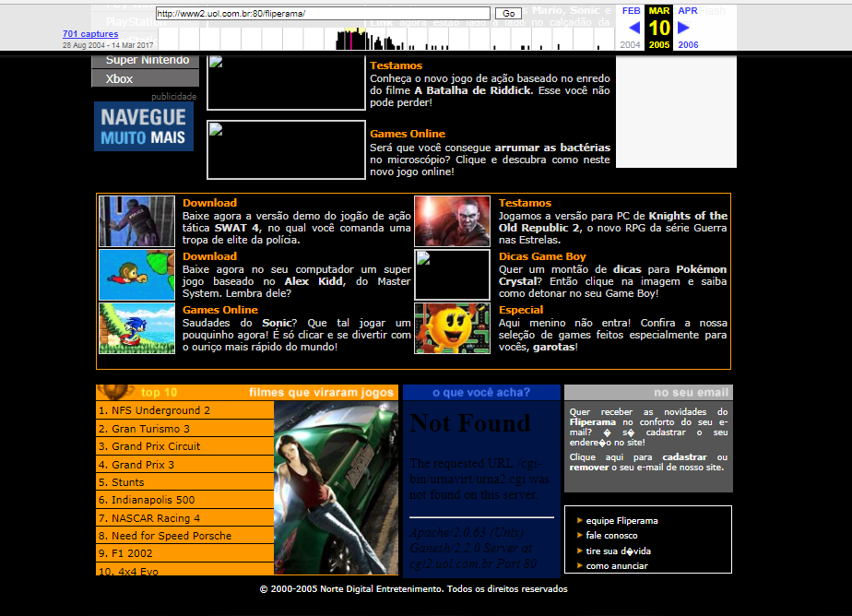Viewport: 852px width, 616px height.
Task: Click the remover email link
Action: (588, 468)
